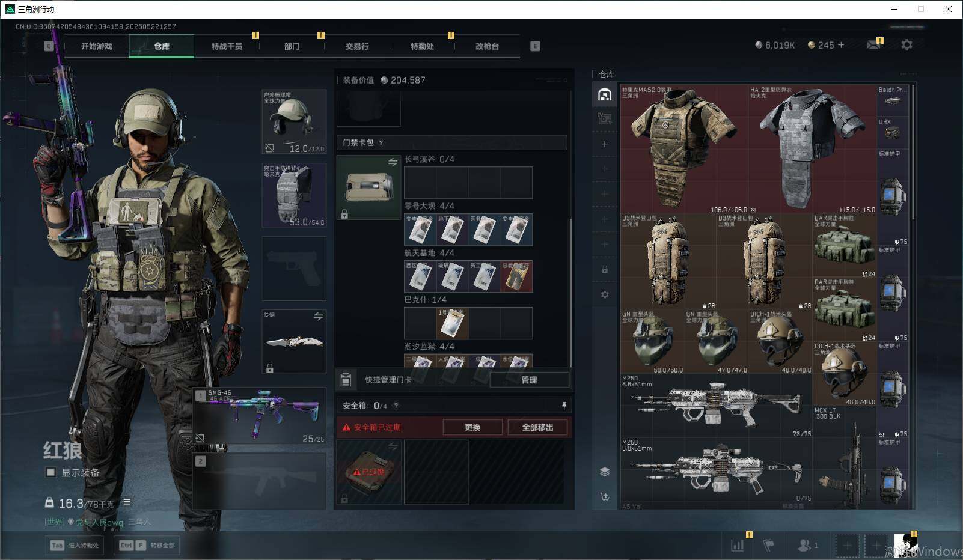The height and width of the screenshot is (560, 963).
Task: Click the Ctrl F 转移全部 button
Action: 147,545
